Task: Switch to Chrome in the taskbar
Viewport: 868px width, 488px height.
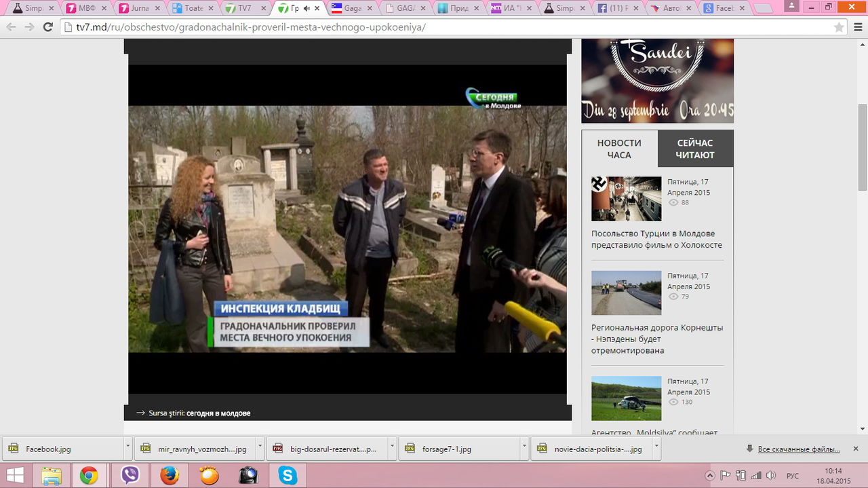Action: click(89, 475)
